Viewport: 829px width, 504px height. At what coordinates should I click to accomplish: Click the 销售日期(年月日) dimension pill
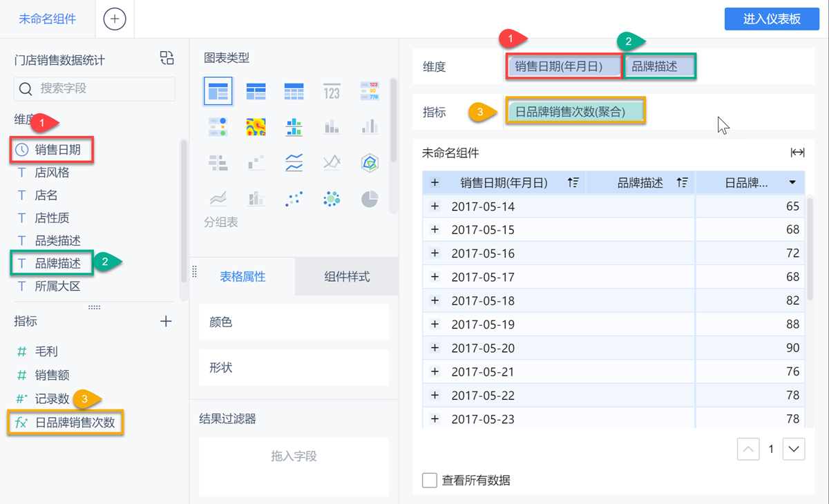(x=564, y=66)
